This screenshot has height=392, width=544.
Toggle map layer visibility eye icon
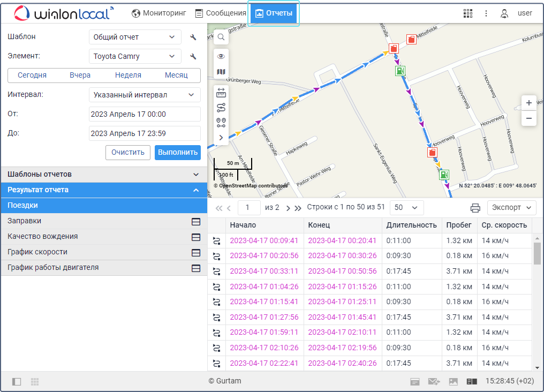tap(221, 56)
